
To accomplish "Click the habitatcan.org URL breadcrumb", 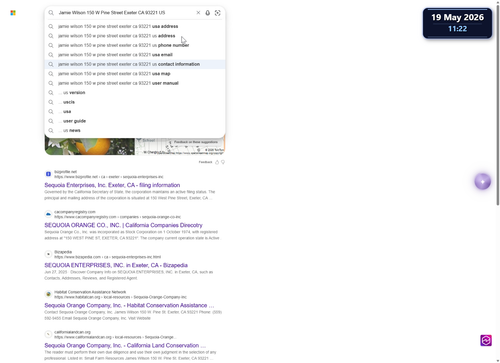I will (x=120, y=297).
